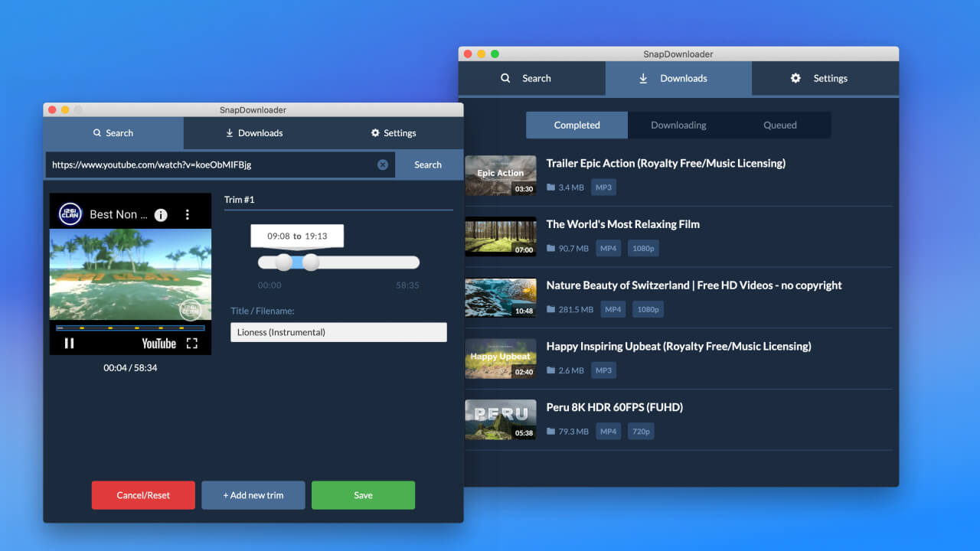Click MP4 tag of Nature Beauty of Switzerland
Image resolution: width=980 pixels, height=551 pixels.
612,310
